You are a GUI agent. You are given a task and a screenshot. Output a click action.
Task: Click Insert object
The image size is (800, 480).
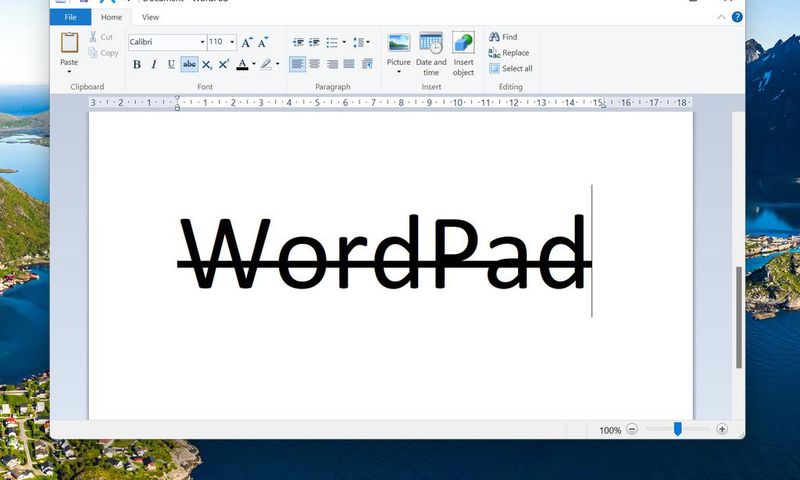463,53
